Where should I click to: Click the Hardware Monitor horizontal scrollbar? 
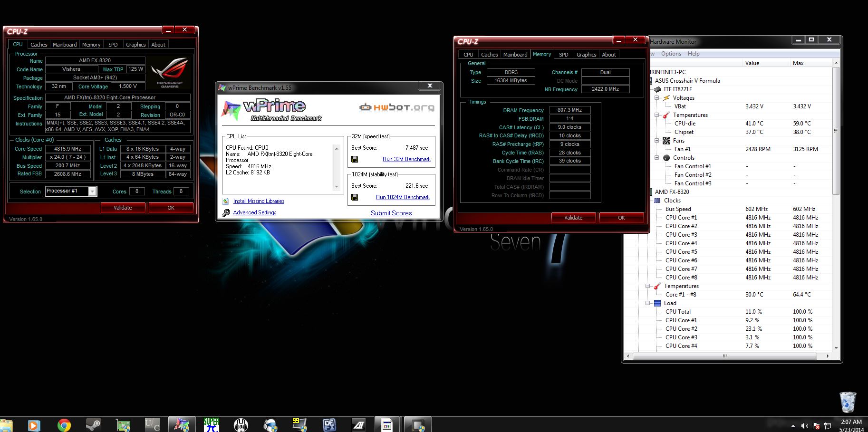click(x=724, y=356)
